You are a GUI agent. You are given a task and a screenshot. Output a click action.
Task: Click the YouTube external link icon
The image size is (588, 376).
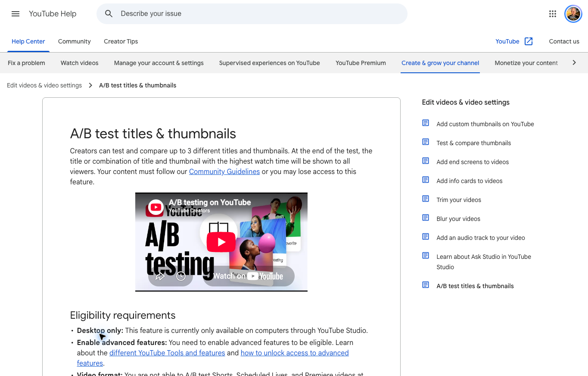529,41
